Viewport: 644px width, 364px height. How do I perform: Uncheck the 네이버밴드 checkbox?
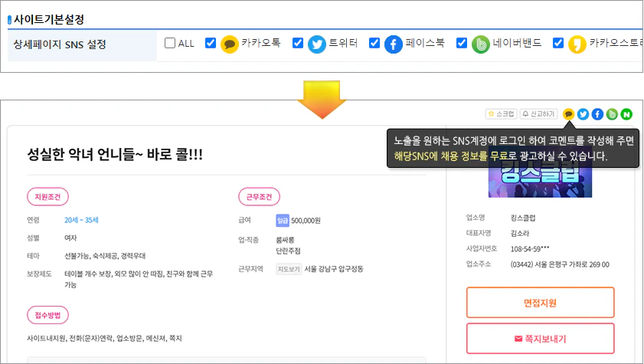(462, 43)
